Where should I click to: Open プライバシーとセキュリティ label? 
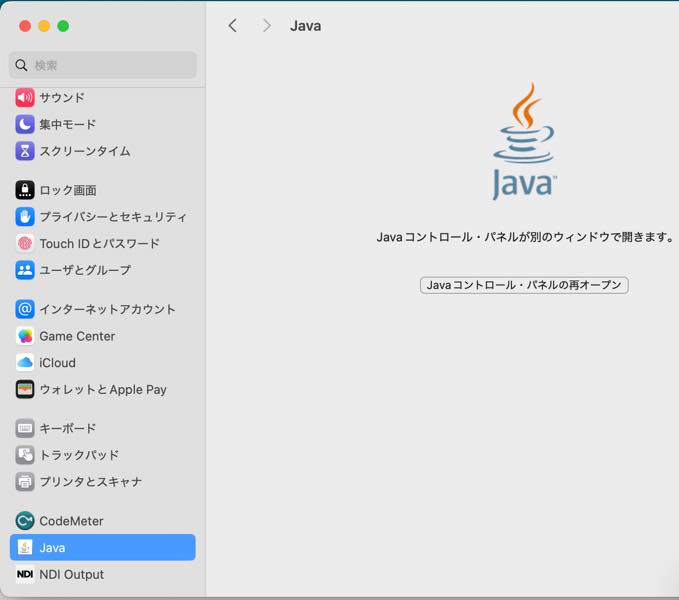click(113, 216)
